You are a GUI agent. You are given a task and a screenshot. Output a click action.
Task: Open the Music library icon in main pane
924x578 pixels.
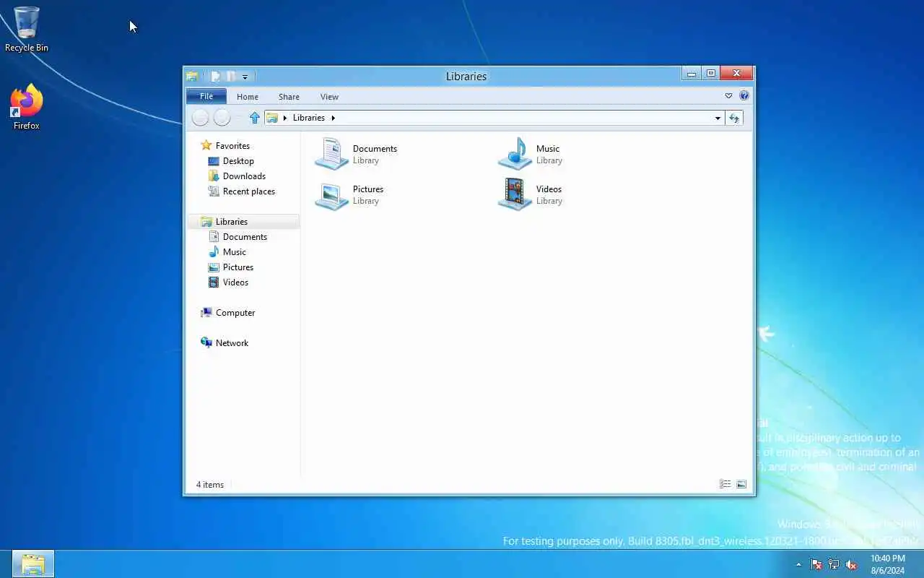[x=515, y=154]
